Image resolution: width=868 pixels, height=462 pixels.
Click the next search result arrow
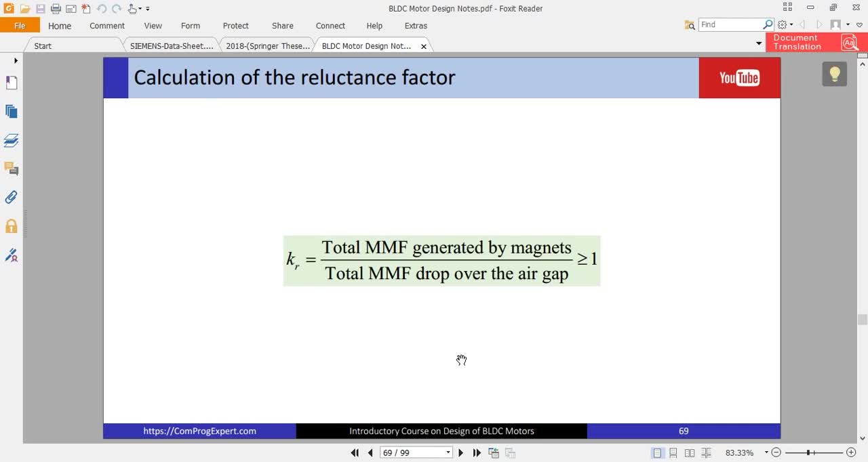[x=819, y=25]
